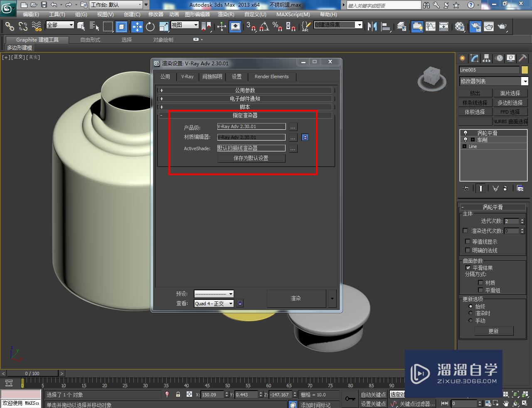Activate the Select Object tool
The height and width of the screenshot is (408, 532).
81,27
